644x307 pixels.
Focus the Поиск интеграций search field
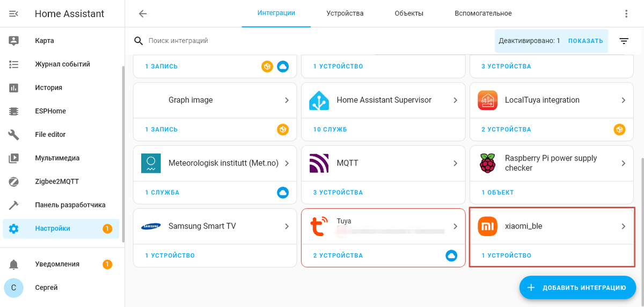(311, 41)
